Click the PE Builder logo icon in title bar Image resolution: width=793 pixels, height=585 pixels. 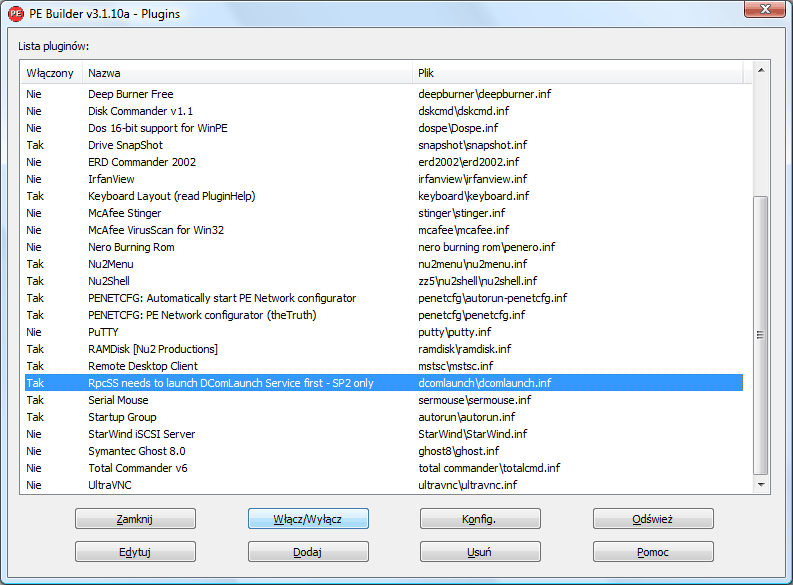16,14
